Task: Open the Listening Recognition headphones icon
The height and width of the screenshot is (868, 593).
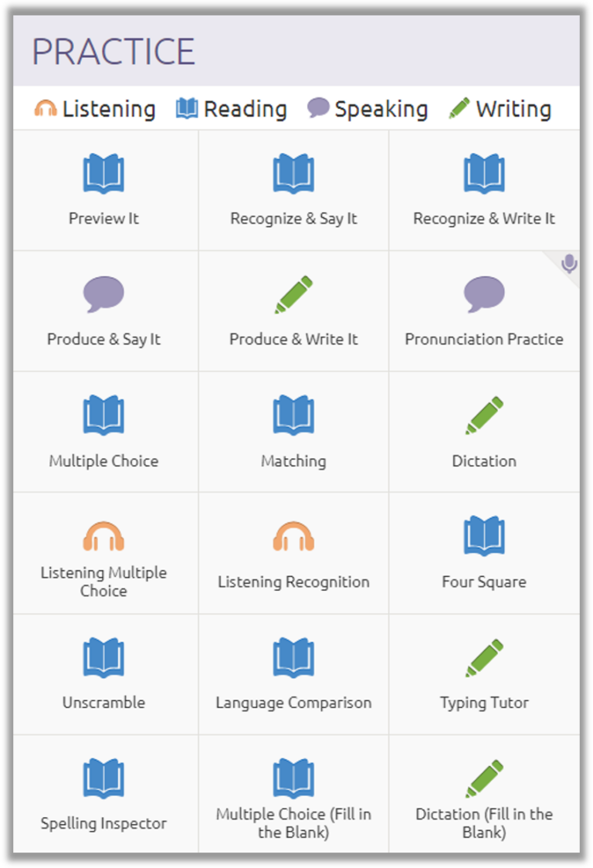Action: 293,535
